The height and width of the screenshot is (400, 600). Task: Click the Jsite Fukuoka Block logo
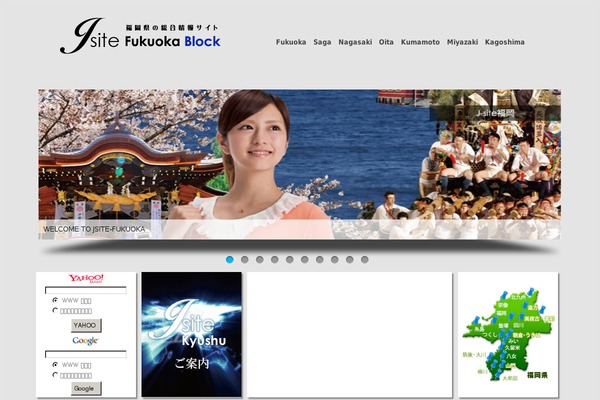[x=140, y=37]
